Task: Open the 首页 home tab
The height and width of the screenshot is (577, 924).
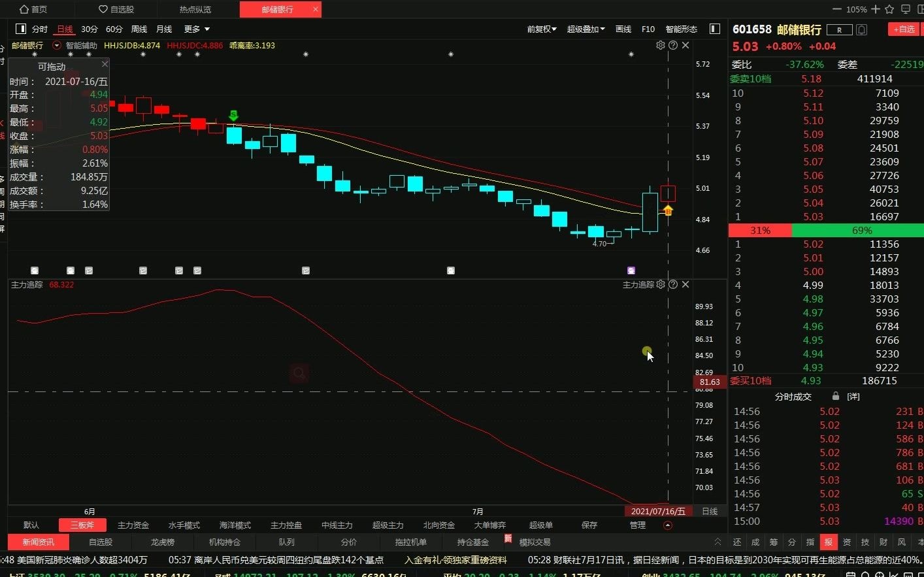Action: click(33, 9)
